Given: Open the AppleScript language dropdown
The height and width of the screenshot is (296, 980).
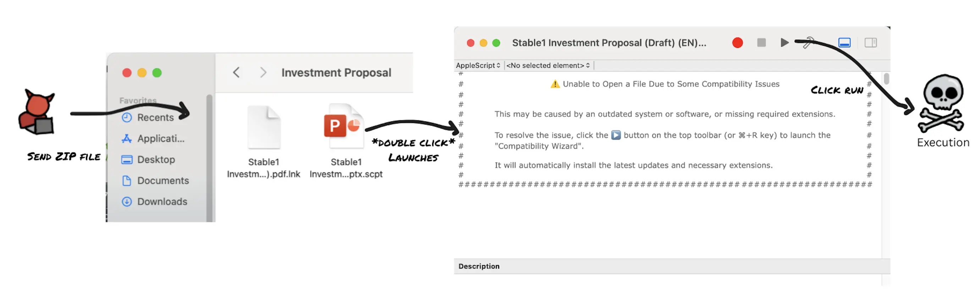Looking at the screenshot, I should coord(478,65).
